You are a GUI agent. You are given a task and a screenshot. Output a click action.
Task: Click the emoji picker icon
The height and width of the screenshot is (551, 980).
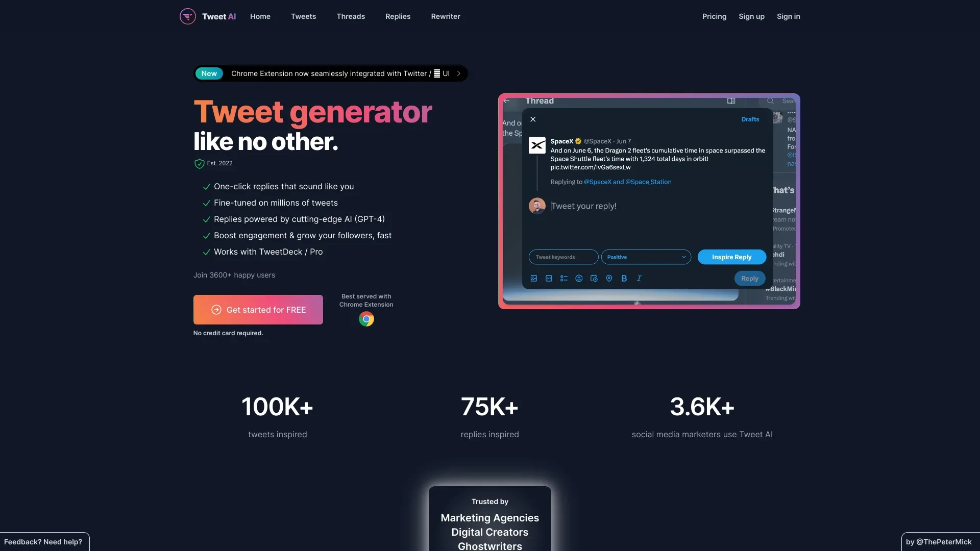pos(579,278)
